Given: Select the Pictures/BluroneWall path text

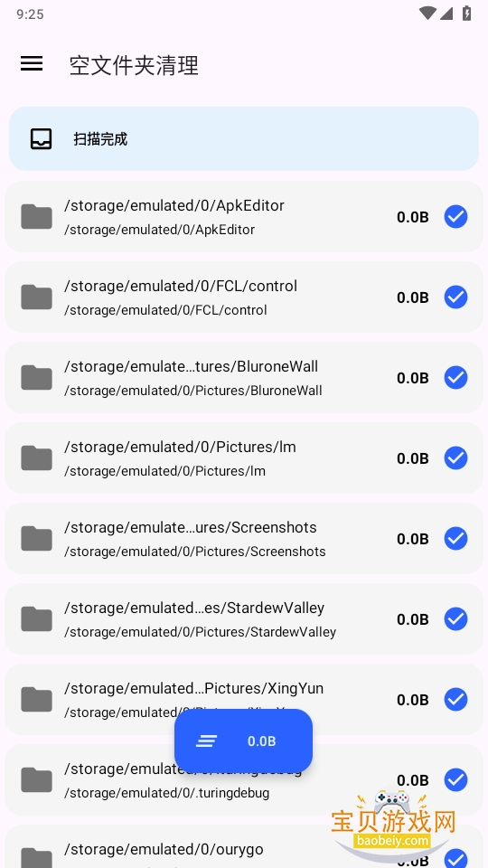Looking at the screenshot, I should coord(193,391).
